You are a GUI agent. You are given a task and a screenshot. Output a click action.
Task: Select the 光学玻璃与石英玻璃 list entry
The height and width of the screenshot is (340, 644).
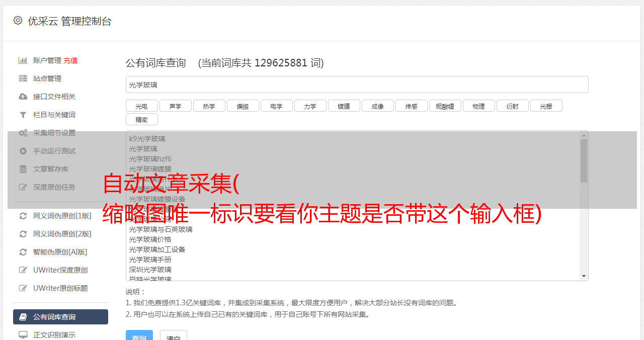(x=353, y=229)
